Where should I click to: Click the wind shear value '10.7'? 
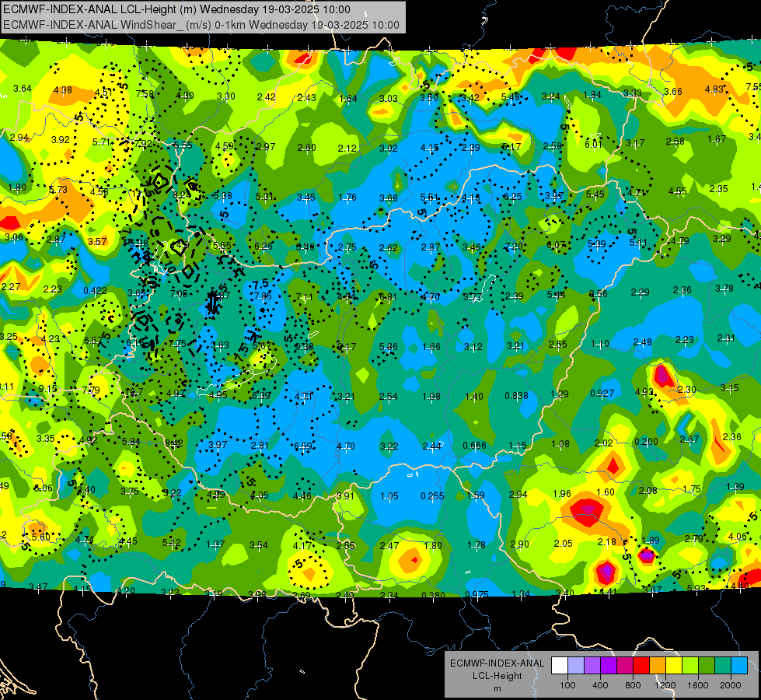tap(134, 391)
